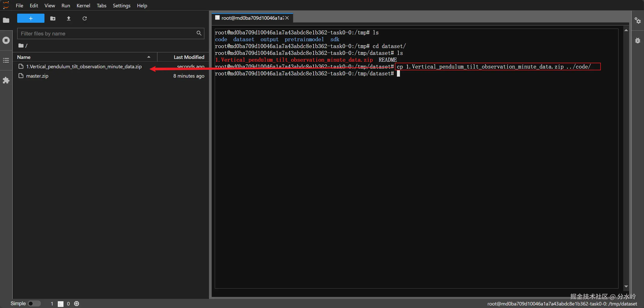The image size is (644, 308).
Task: Click the Upload Files icon
Action: (x=68, y=18)
